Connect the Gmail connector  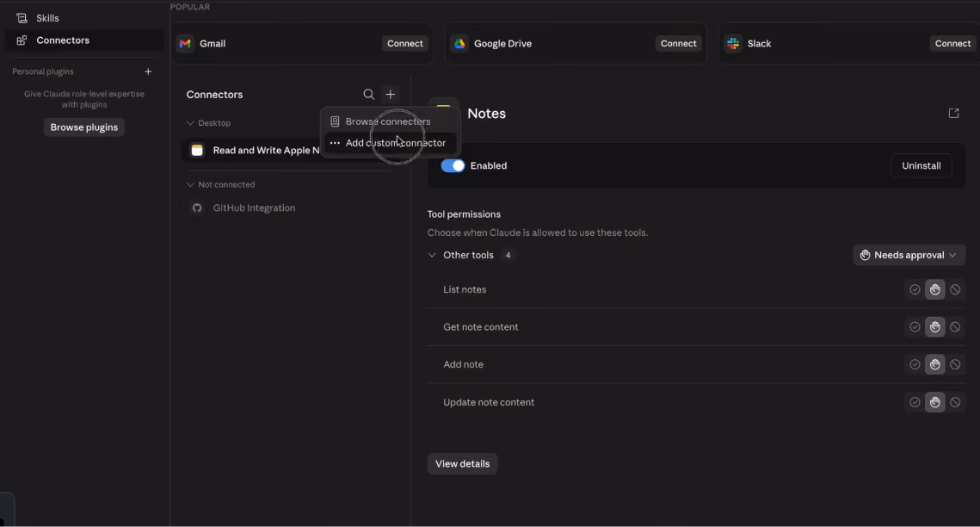[405, 44]
